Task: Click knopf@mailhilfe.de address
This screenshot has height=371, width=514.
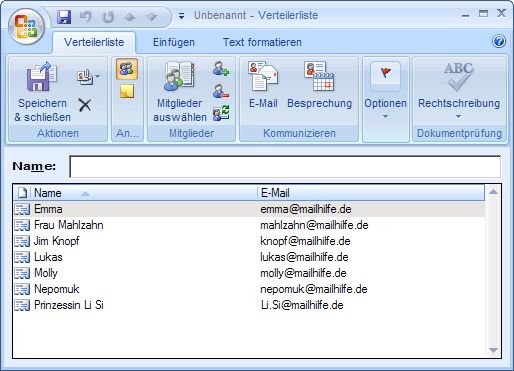Action: (x=305, y=241)
